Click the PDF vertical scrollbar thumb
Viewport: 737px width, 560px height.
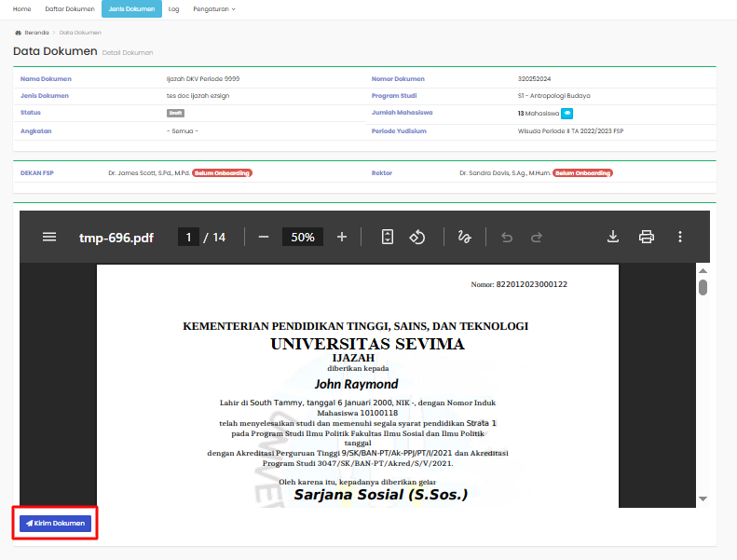click(703, 286)
